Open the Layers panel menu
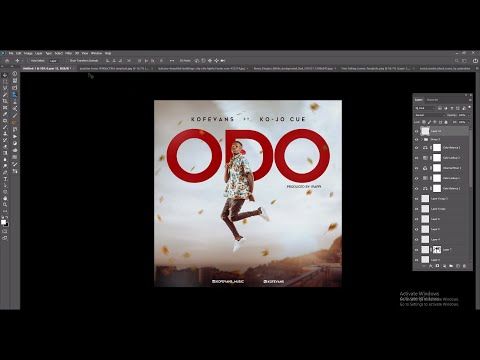480x360 pixels. (470, 100)
